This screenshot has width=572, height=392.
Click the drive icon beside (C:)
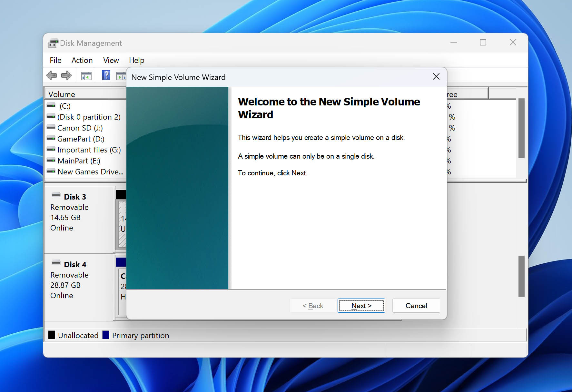pos(51,105)
